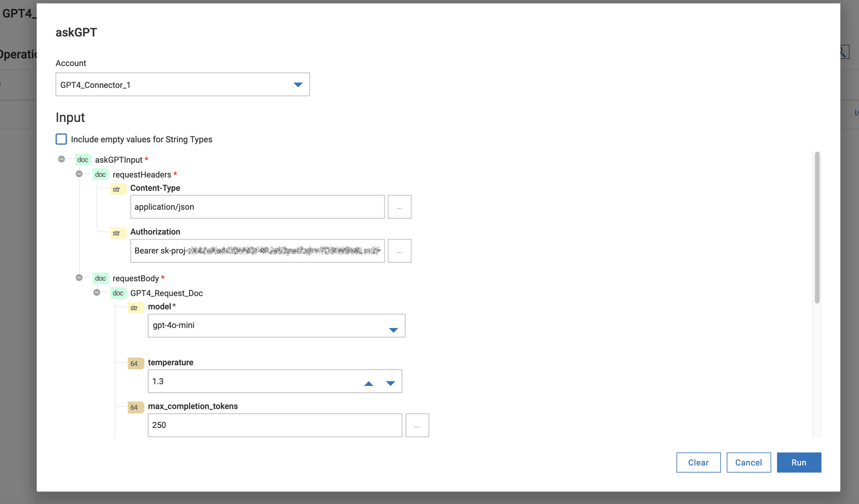The width and height of the screenshot is (859, 504).
Task: Collapse the requestBody node
Action: [79, 278]
